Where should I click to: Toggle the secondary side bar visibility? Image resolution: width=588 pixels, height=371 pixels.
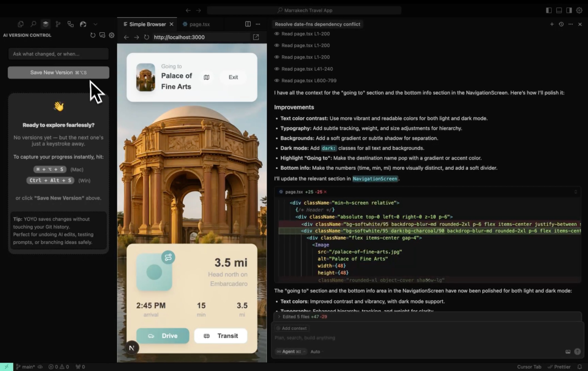569,10
